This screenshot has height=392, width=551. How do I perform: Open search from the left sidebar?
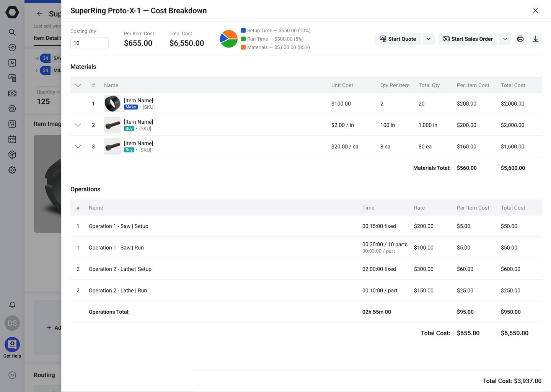click(12, 32)
